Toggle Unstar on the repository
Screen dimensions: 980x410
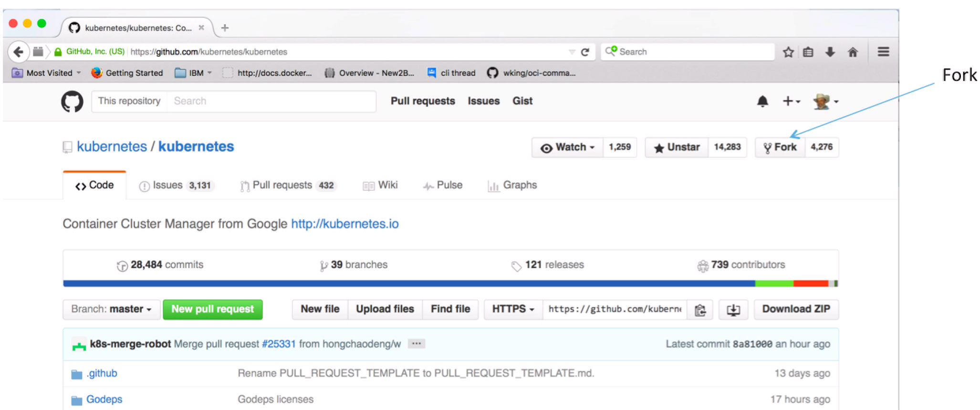[x=677, y=147]
